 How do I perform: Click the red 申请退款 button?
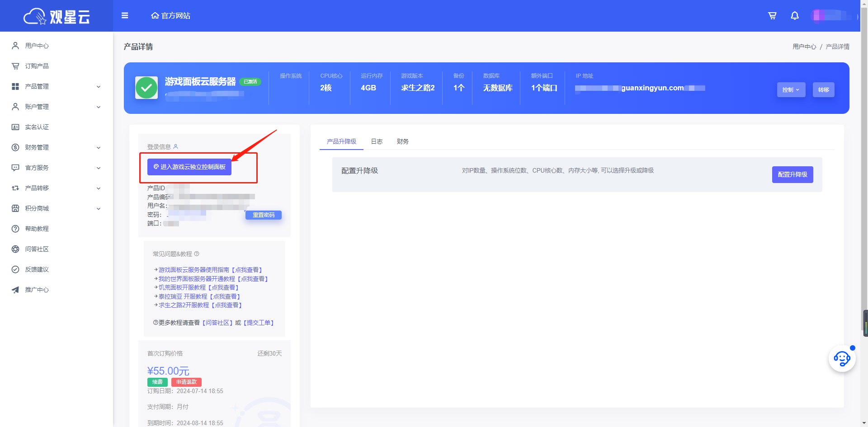[186, 382]
